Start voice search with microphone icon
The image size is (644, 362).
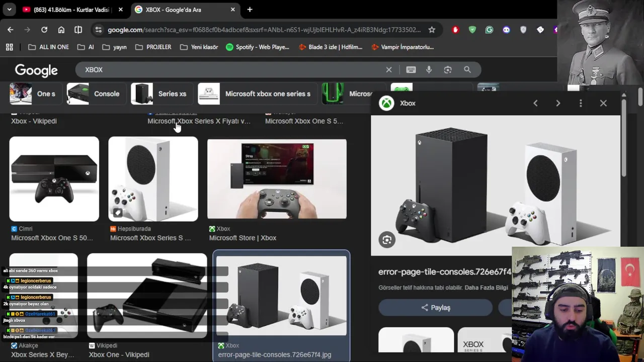click(429, 70)
